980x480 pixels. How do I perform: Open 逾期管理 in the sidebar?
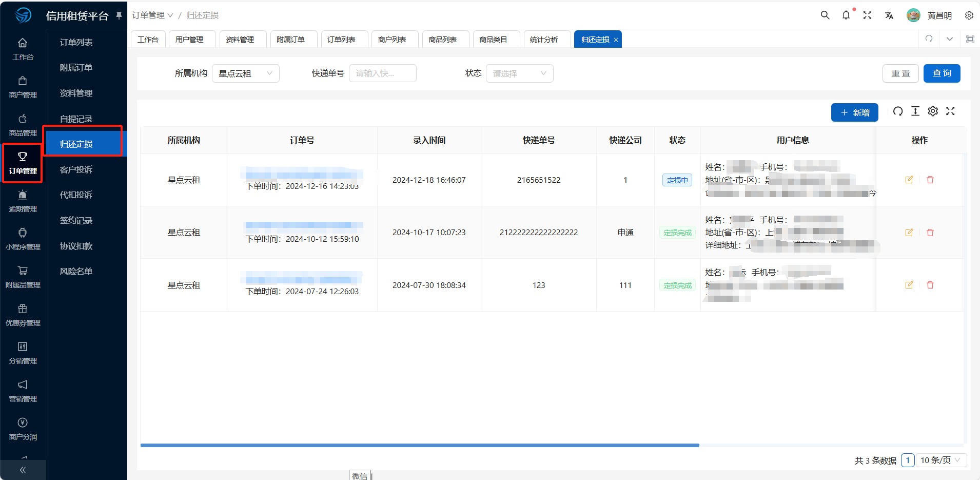point(23,201)
